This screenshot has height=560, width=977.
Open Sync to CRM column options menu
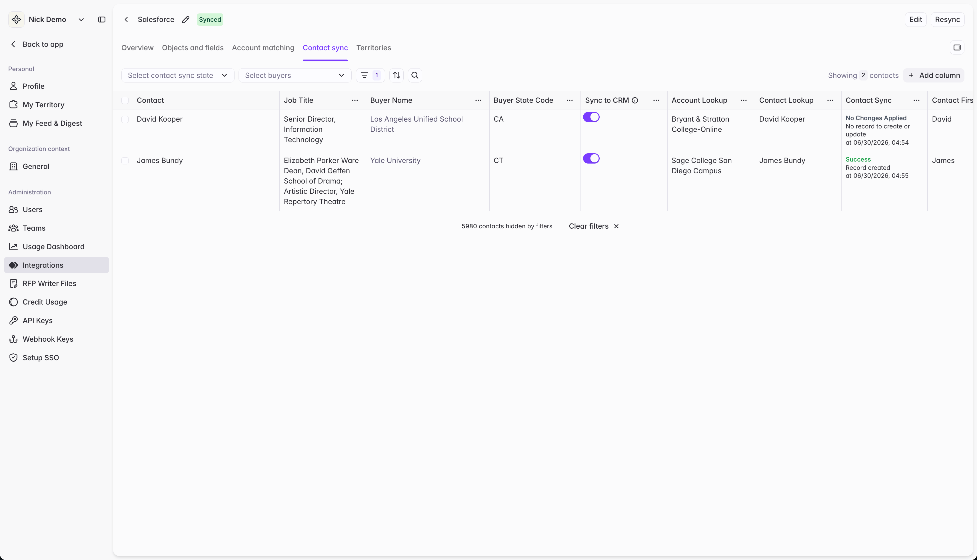656,100
